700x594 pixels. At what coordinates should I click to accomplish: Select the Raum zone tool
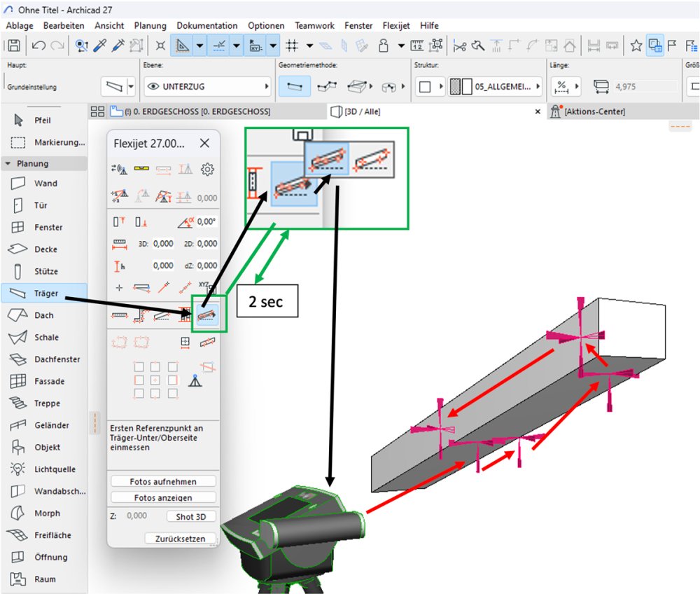45,579
